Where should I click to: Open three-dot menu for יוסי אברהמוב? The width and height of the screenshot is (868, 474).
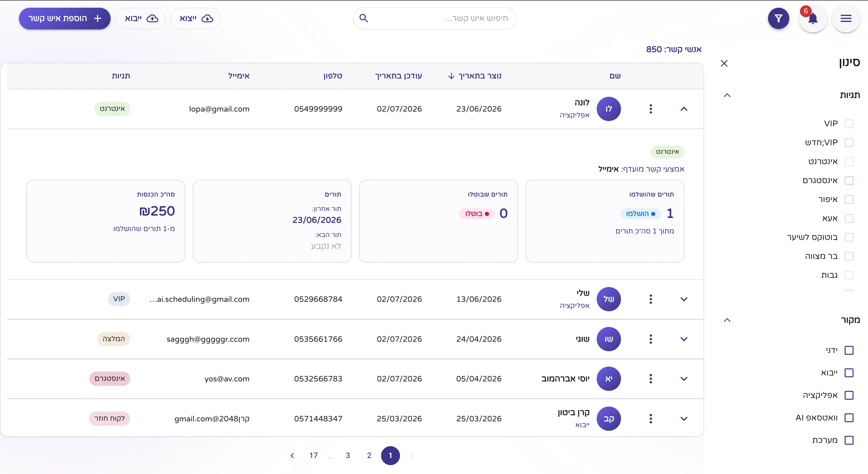651,379
